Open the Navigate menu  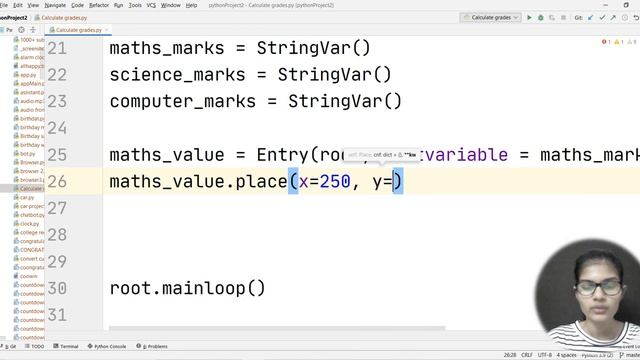(55, 5)
